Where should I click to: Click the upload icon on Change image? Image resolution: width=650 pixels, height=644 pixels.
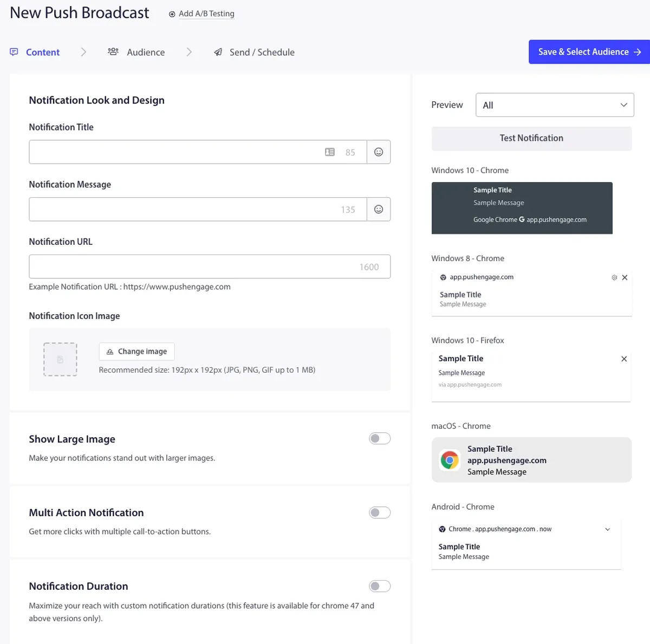[x=110, y=352]
